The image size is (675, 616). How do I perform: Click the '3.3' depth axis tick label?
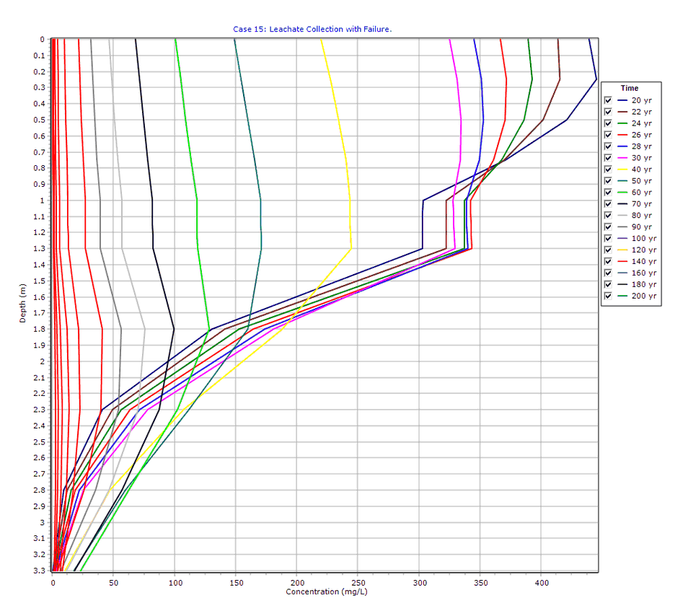tap(39, 571)
